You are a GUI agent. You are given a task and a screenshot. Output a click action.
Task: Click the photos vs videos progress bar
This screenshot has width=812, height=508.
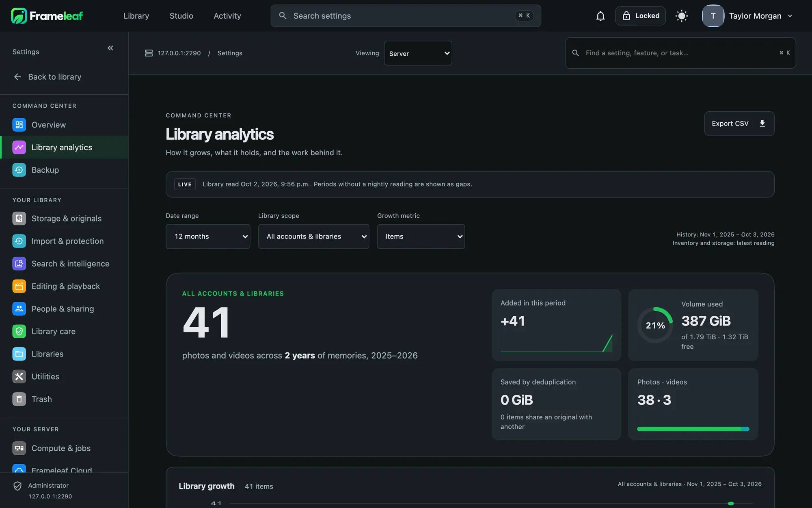(693, 429)
